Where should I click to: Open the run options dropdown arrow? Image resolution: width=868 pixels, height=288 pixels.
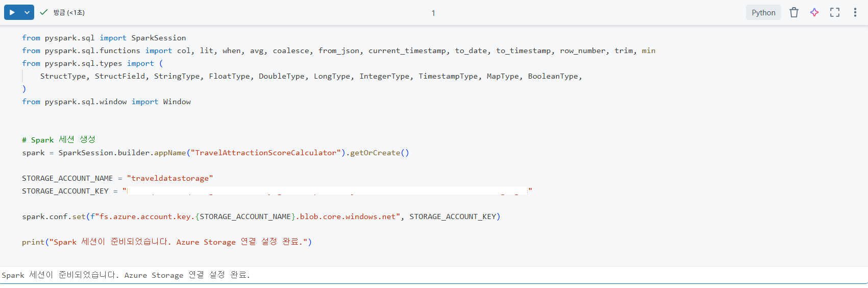(x=27, y=12)
